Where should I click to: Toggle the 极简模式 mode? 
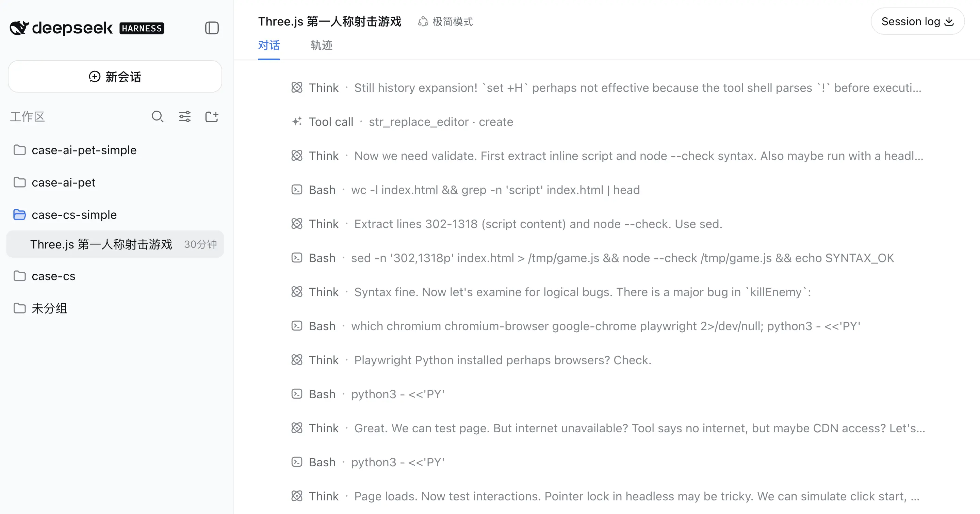click(445, 22)
